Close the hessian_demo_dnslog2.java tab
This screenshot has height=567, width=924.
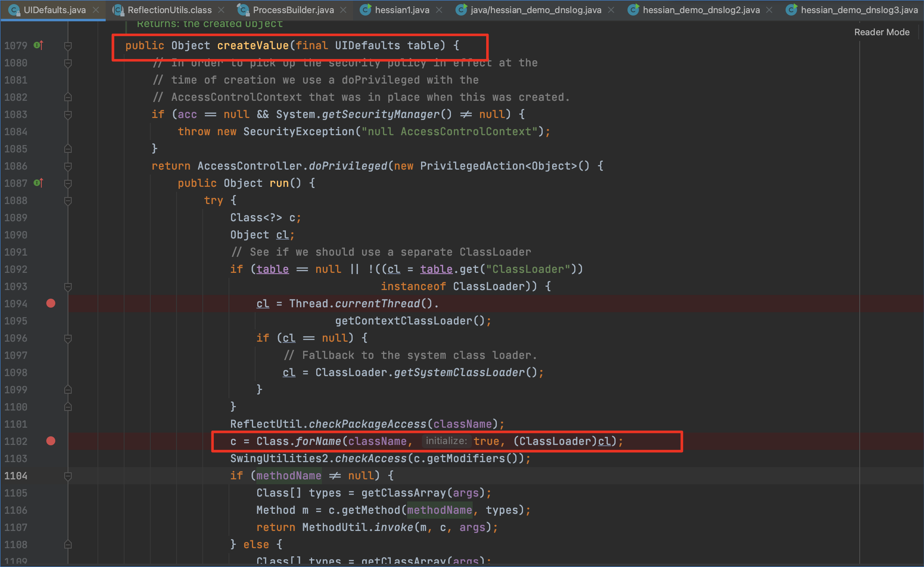[x=769, y=10]
